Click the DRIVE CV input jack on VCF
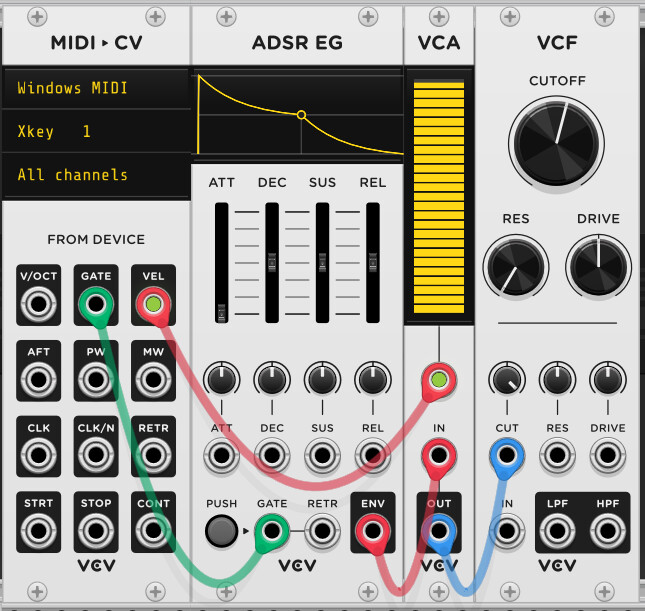Viewport: 645px width, 611px height. [x=608, y=455]
